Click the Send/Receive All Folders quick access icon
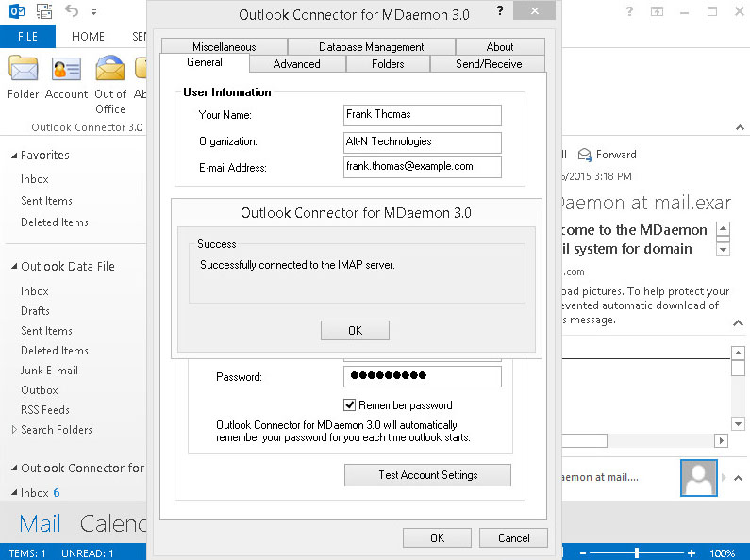The image size is (750, 560). 43,12
